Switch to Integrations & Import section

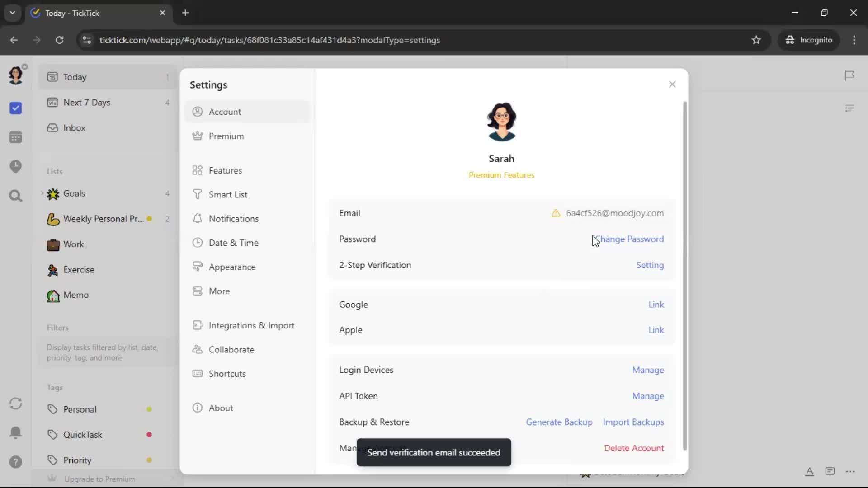point(251,325)
